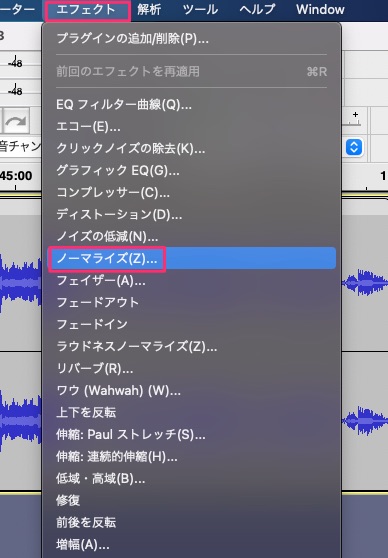Click the 45:00 mark on timeline ruler
This screenshot has width=388, height=558.
point(16,176)
